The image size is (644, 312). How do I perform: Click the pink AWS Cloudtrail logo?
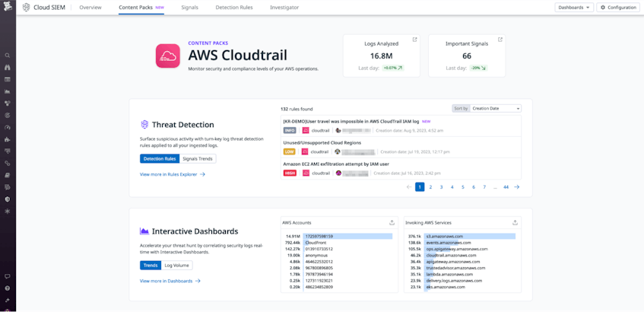pyautogui.click(x=167, y=56)
